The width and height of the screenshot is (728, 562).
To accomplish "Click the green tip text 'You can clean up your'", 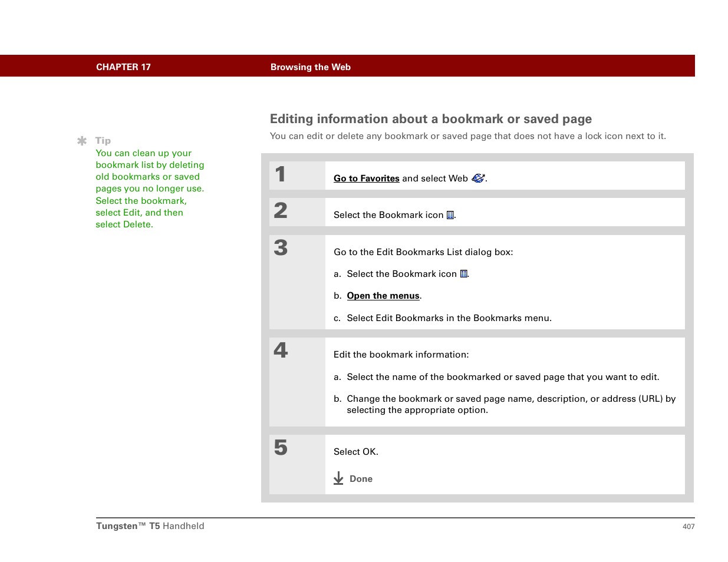I will (144, 153).
